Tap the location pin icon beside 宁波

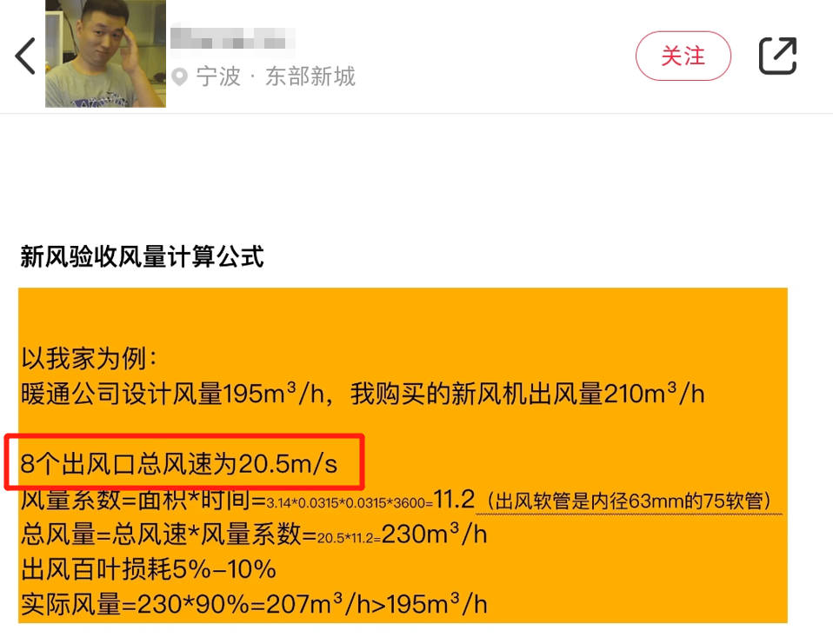coord(180,76)
